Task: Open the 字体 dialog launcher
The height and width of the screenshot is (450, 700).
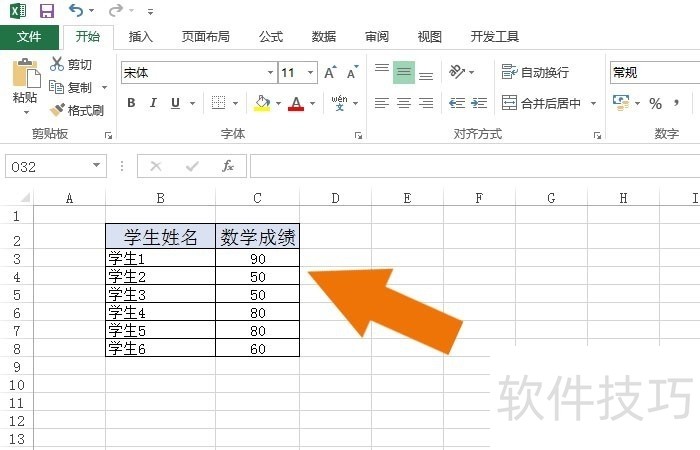Action: 358,135
